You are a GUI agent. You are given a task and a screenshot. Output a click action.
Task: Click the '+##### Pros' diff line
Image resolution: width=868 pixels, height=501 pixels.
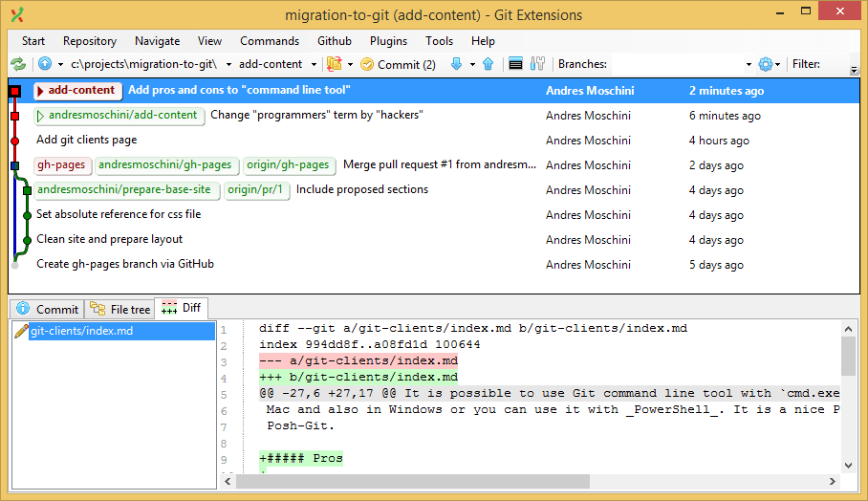(301, 458)
